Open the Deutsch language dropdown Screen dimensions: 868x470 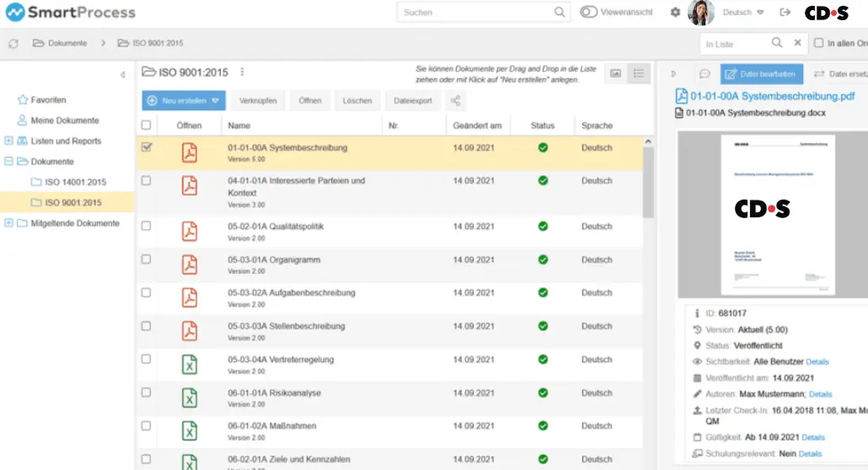[x=743, y=12]
